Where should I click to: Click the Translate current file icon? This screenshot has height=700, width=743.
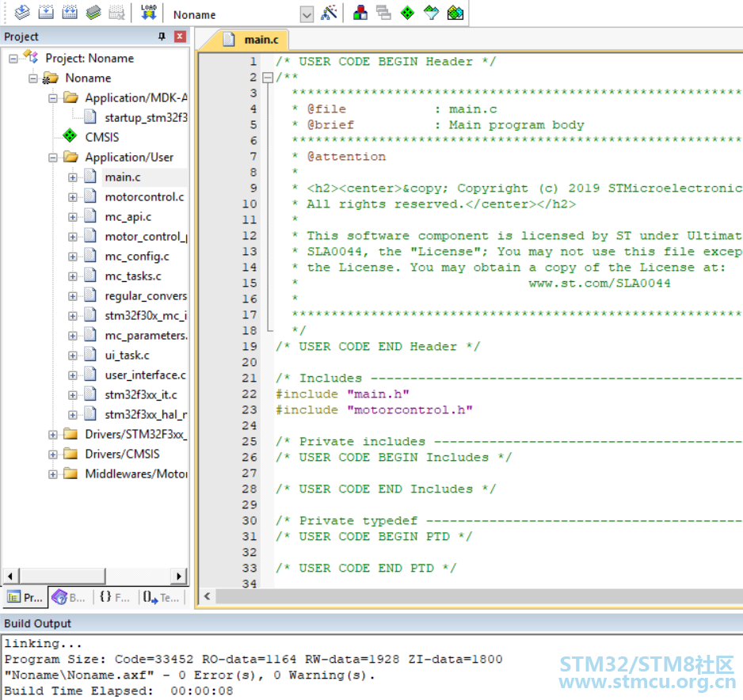[x=22, y=13]
